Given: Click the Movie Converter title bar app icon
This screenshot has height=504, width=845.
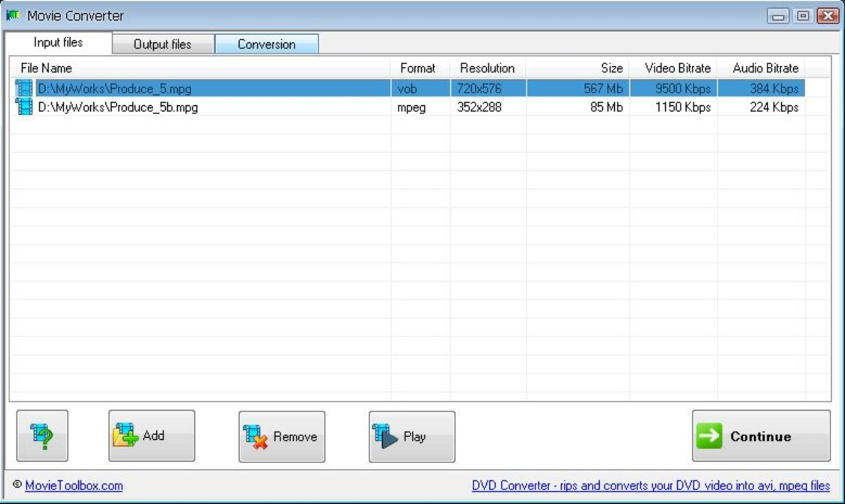Looking at the screenshot, I should (x=13, y=15).
